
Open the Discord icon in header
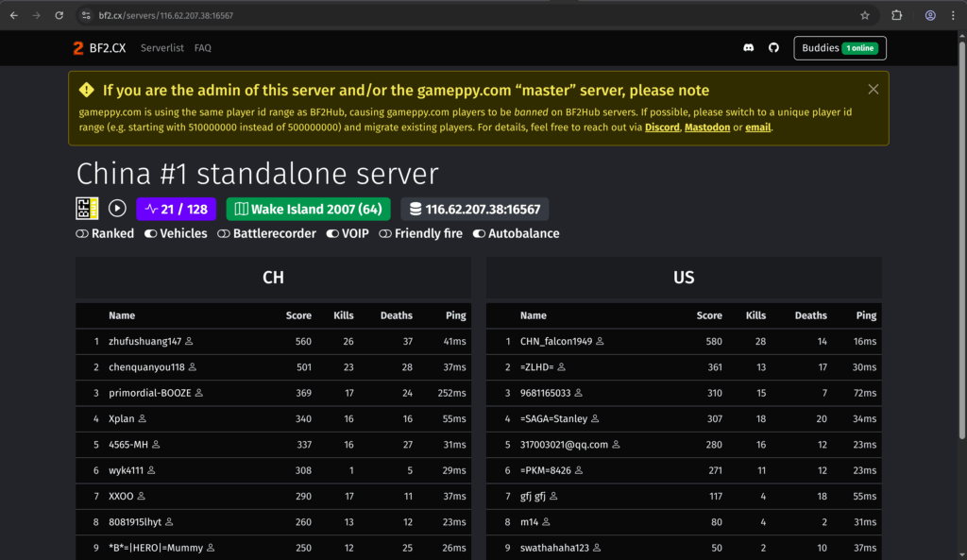(x=749, y=48)
